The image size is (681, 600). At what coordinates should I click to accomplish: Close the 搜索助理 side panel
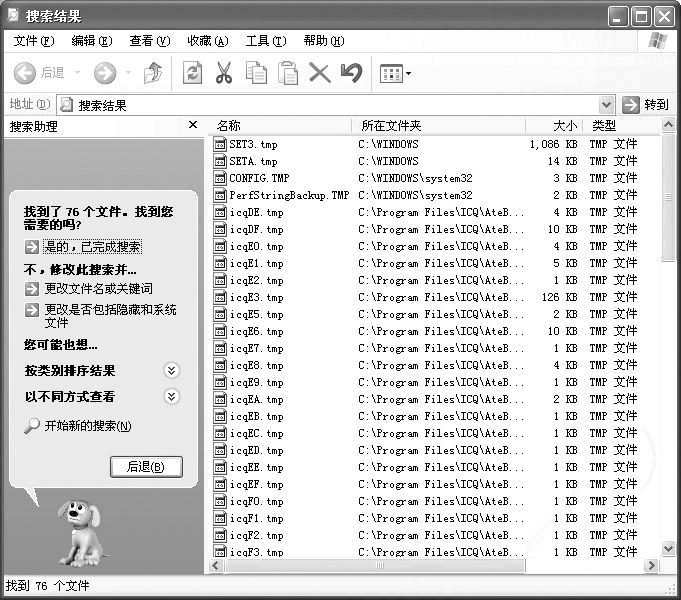[x=193, y=126]
